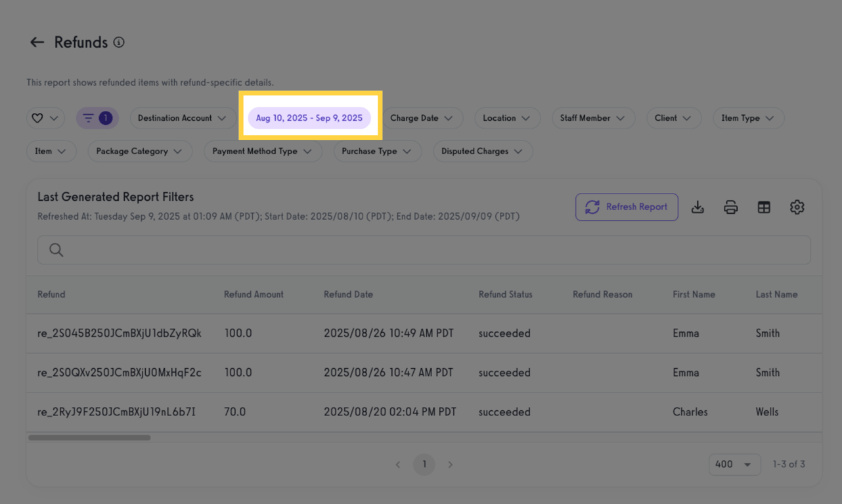
Task: Open the active filters icon showing count one
Action: point(97,118)
